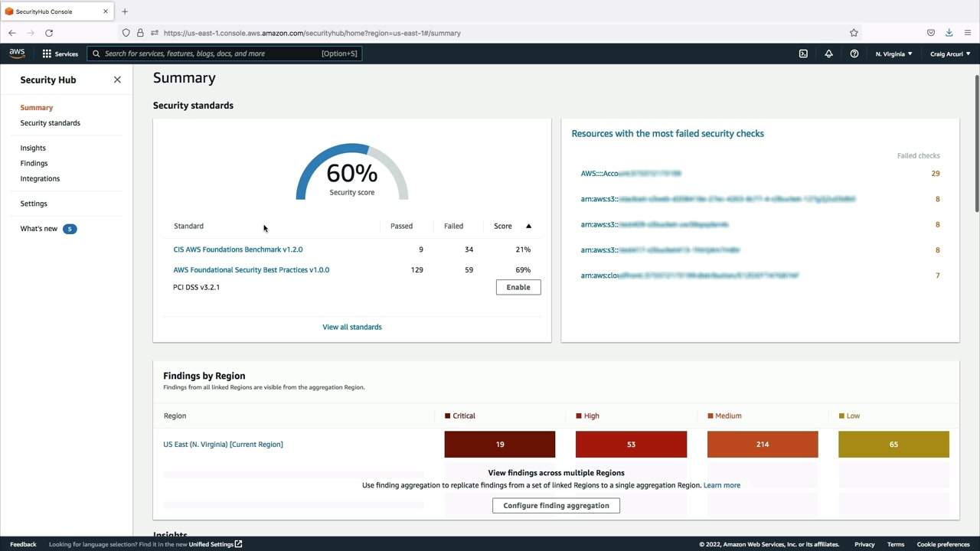This screenshot has height=551, width=980.
Task: Open a new browser tab
Action: coord(125,11)
